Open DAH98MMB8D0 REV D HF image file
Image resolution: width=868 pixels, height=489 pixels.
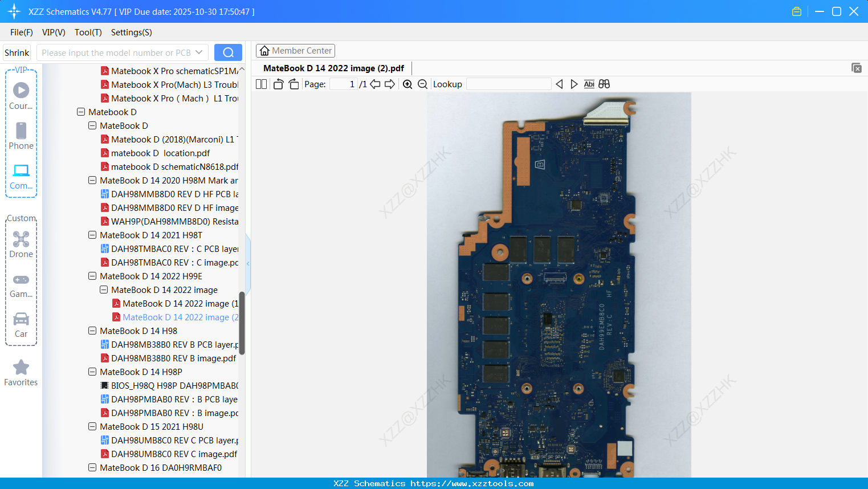pos(169,208)
